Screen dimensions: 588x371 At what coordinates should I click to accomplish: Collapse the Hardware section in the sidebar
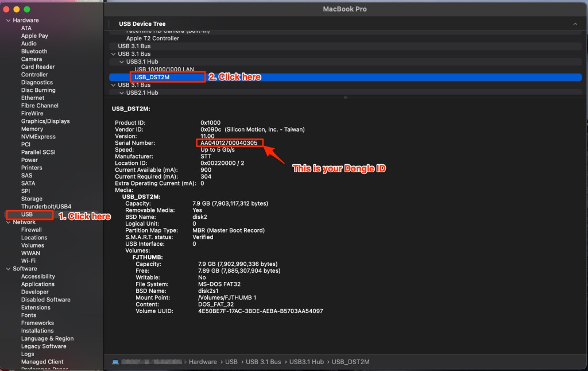(x=8, y=21)
